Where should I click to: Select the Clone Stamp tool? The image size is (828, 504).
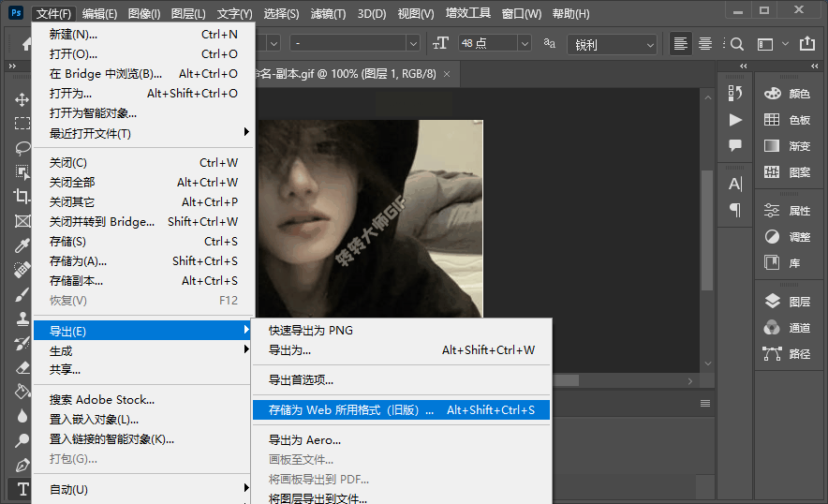[x=22, y=319]
